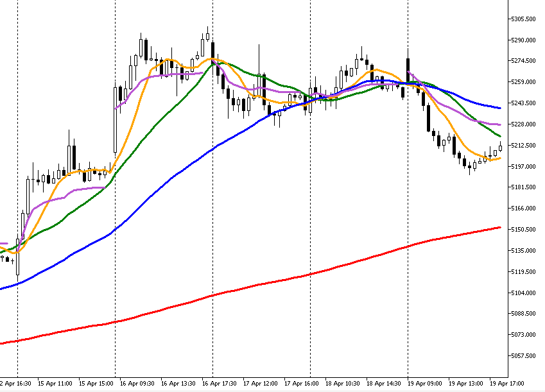Pick the 5135.000 price scale label
The height and width of the screenshot is (392, 545).
[x=523, y=251]
